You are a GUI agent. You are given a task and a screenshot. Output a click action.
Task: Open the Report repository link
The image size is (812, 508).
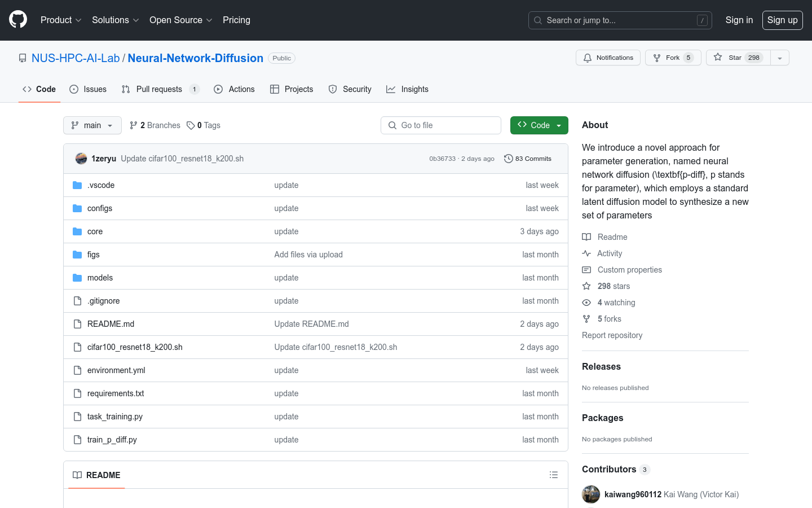click(612, 335)
